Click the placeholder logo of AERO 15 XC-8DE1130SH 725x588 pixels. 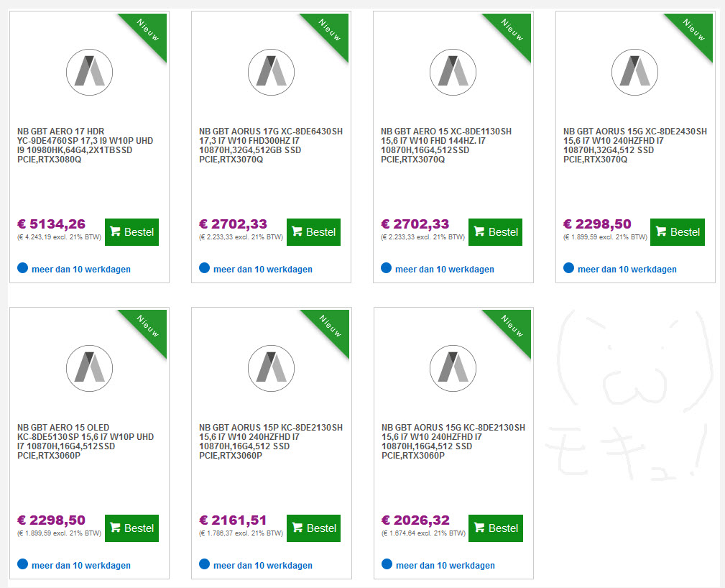click(453, 72)
